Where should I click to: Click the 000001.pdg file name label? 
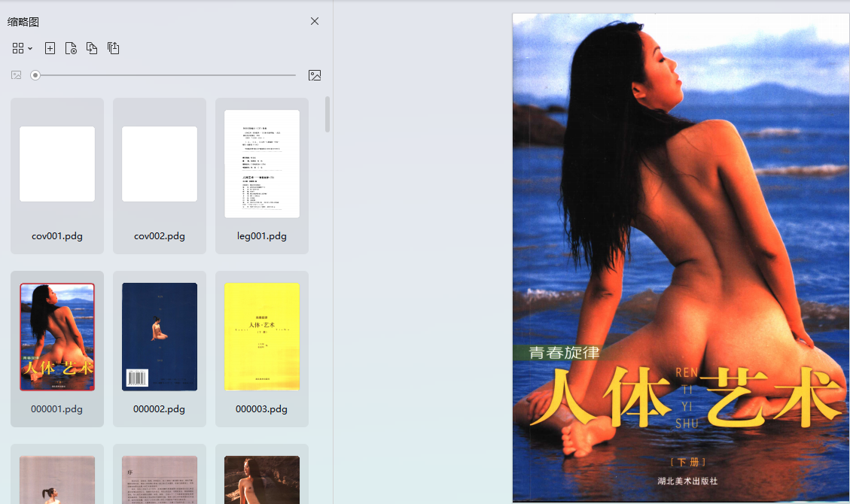pyautogui.click(x=57, y=409)
